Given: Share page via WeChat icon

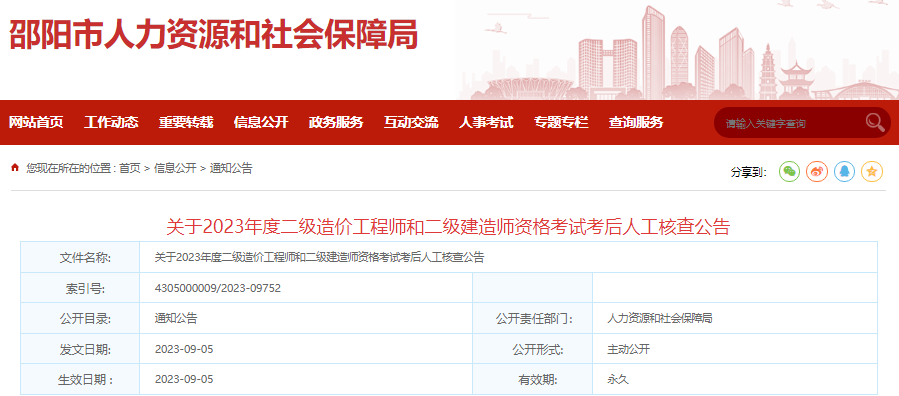Looking at the screenshot, I should 789,171.
